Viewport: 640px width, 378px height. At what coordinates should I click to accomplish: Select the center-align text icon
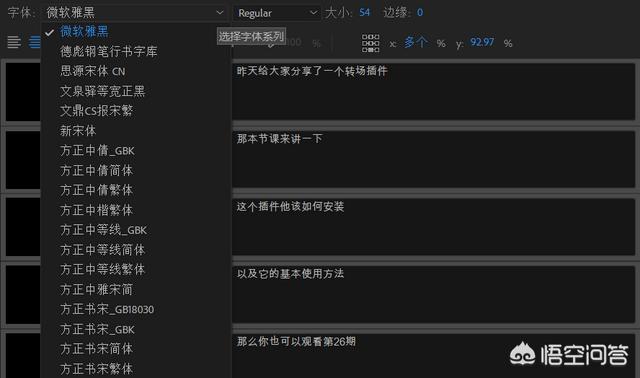(35, 42)
